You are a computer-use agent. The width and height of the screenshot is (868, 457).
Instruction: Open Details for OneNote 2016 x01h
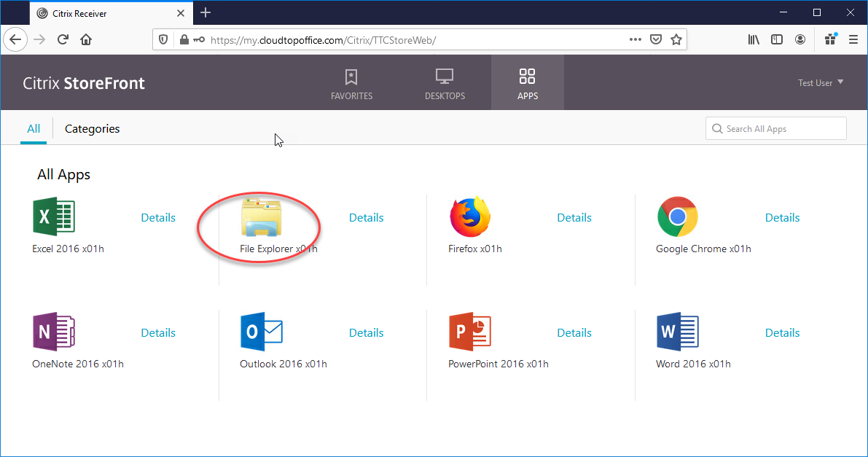[157, 333]
